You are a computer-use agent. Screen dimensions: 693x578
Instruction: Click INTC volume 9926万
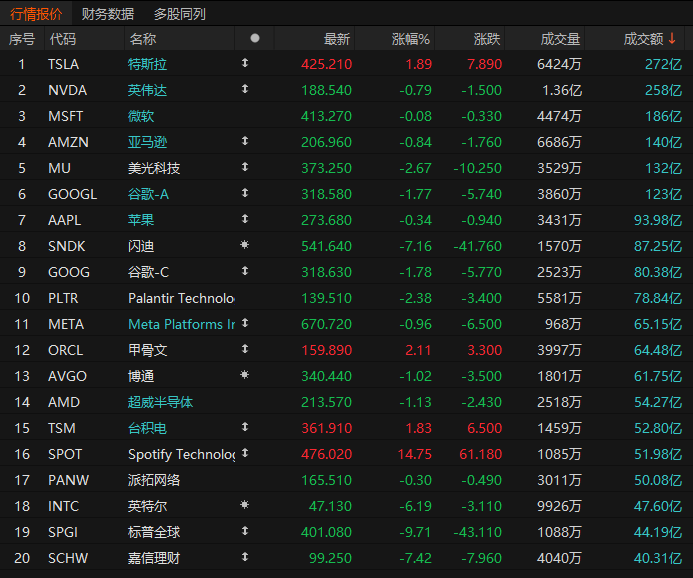[x=559, y=506]
